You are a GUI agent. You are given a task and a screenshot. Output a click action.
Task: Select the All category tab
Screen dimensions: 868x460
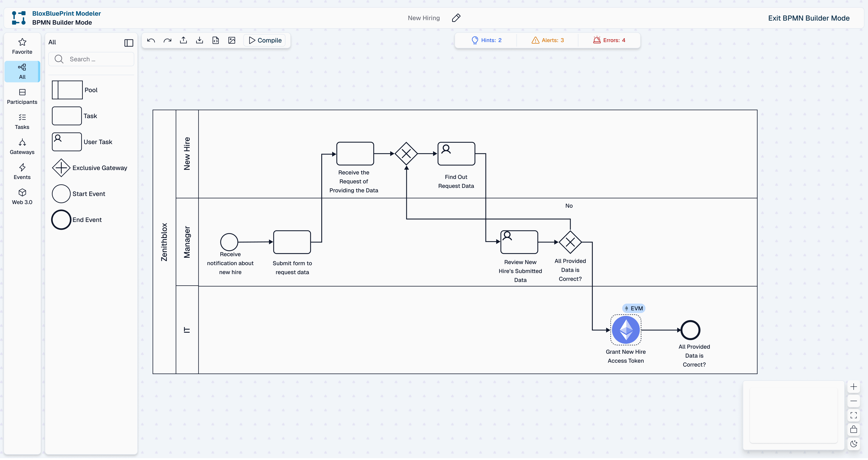pyautogui.click(x=22, y=71)
